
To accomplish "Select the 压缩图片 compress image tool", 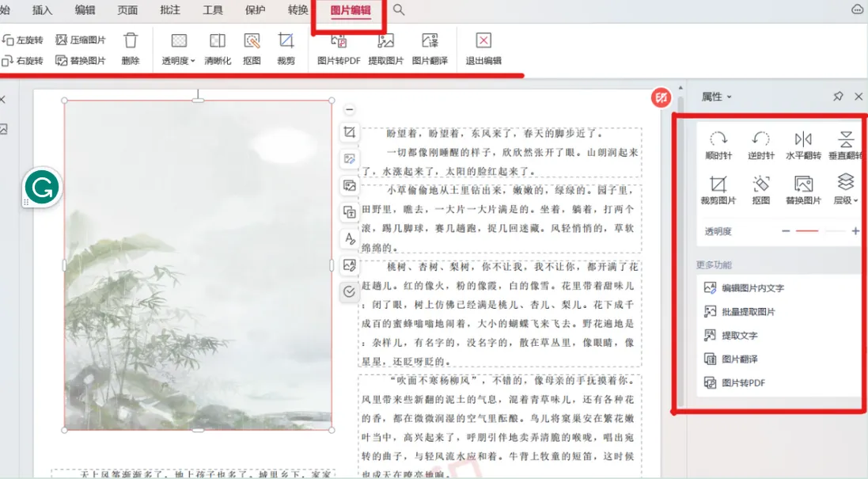I will [61, 40].
